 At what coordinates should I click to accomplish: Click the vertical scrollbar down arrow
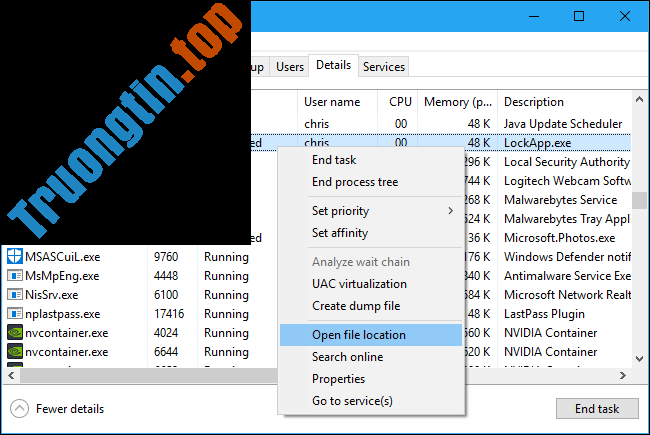[639, 359]
